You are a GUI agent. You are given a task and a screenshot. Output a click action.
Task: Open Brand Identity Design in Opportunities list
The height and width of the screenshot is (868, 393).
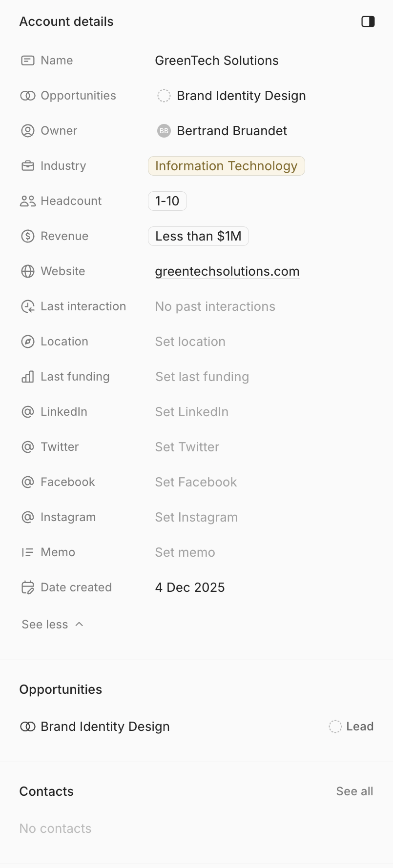coord(105,727)
